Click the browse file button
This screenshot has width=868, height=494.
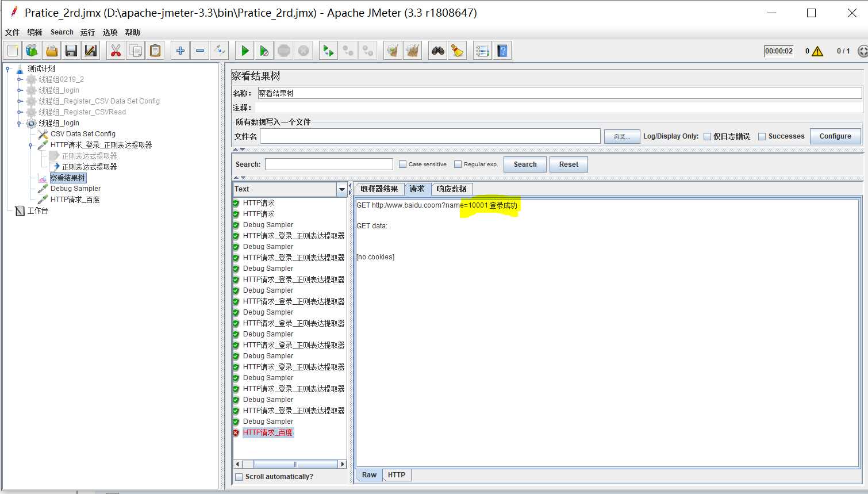622,136
